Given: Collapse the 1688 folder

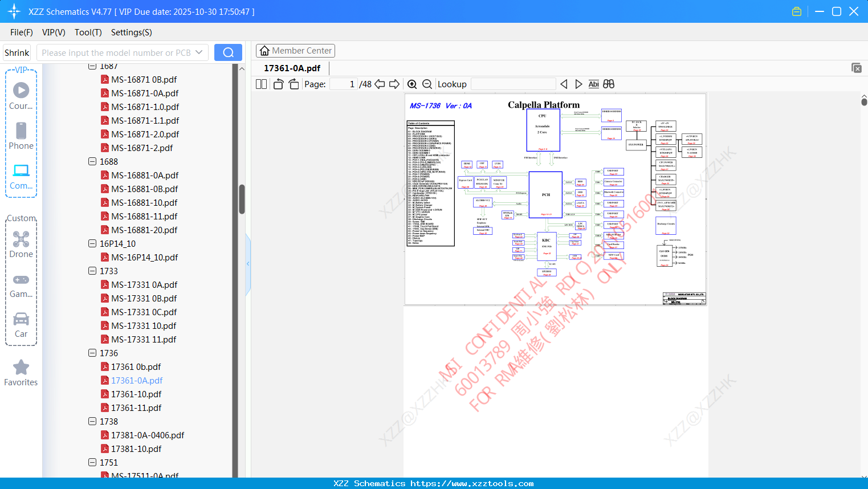Looking at the screenshot, I should pyautogui.click(x=92, y=161).
